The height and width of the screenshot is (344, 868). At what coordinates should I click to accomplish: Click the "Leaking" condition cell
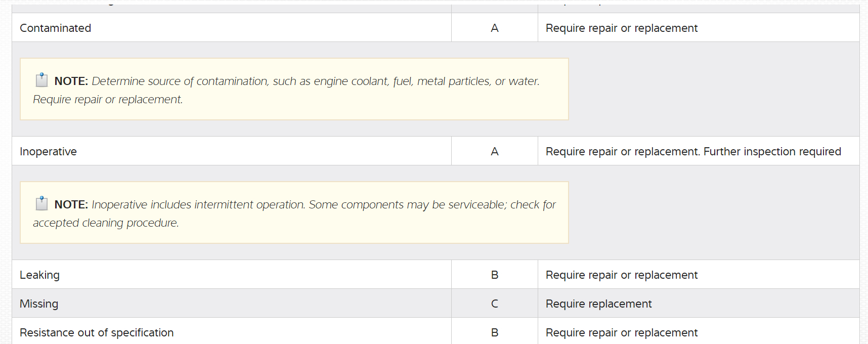pos(40,275)
